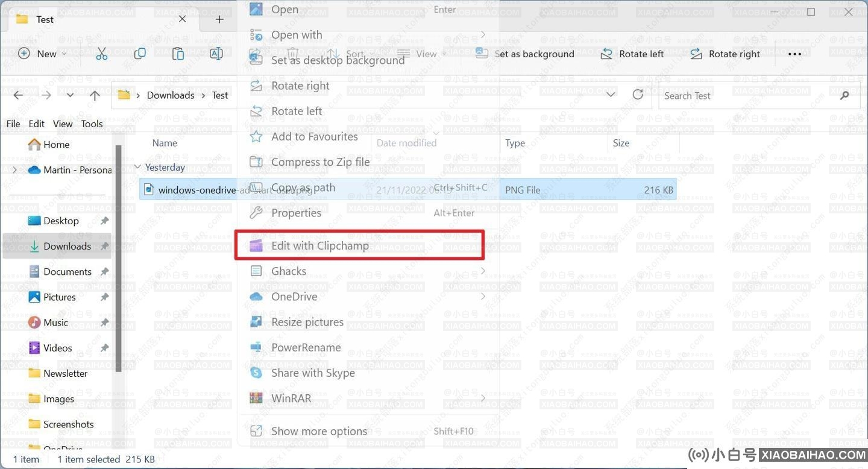
Task: Choose Edit with Clipchamp
Action: pos(368,245)
